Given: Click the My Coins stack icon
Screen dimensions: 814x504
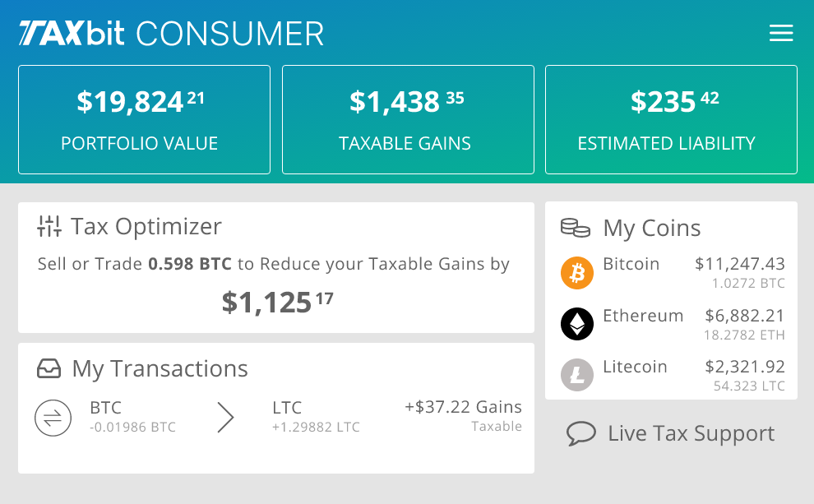Looking at the screenshot, I should point(576,228).
